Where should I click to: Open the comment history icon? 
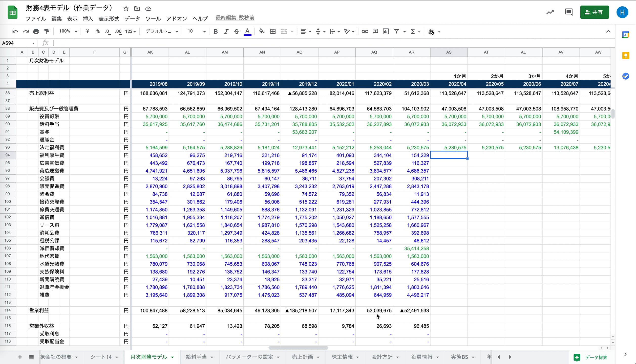pyautogui.click(x=568, y=12)
